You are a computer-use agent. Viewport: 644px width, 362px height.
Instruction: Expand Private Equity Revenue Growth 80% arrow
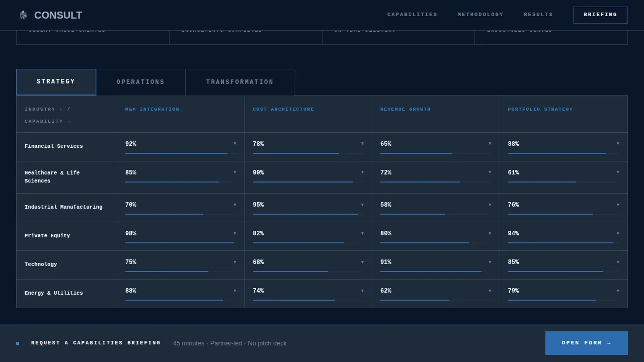click(490, 233)
